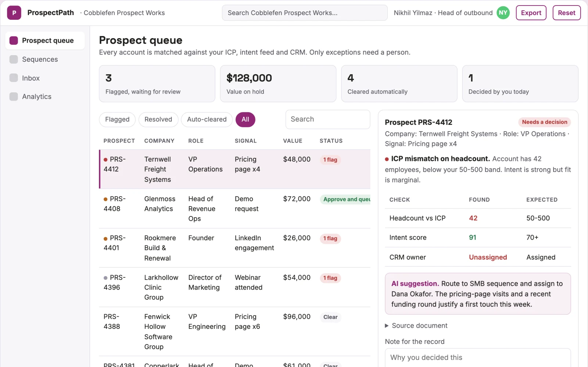Click the prospect list Search field

328,119
